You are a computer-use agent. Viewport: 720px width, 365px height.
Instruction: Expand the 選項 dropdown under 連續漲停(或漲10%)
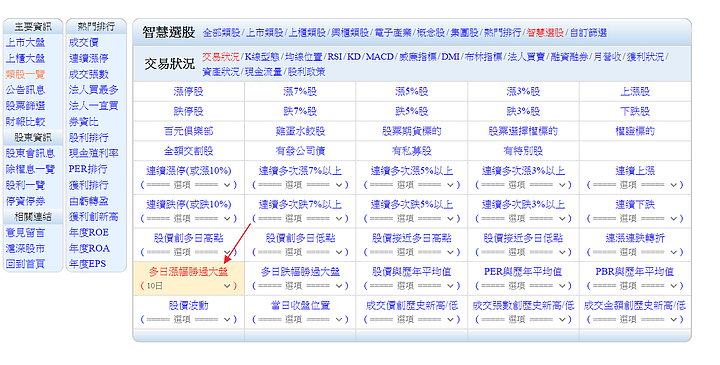point(189,185)
